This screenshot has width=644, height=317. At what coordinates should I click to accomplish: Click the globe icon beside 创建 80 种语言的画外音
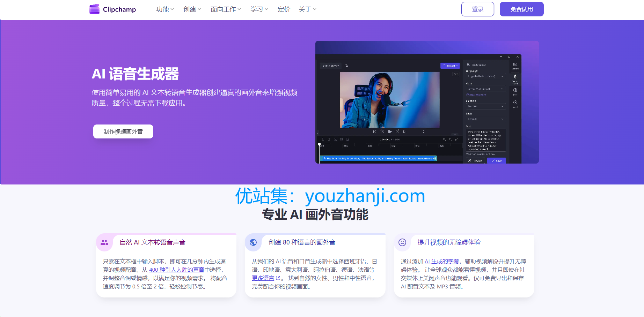253,242
